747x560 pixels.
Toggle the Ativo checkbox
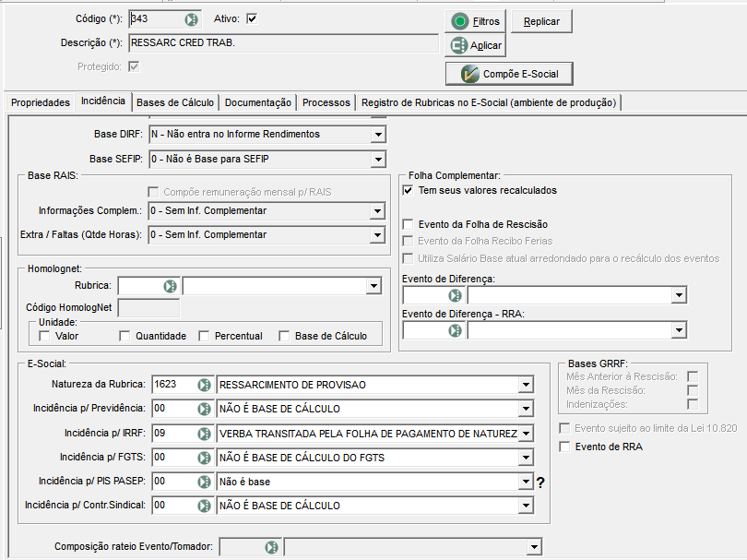coord(252,19)
